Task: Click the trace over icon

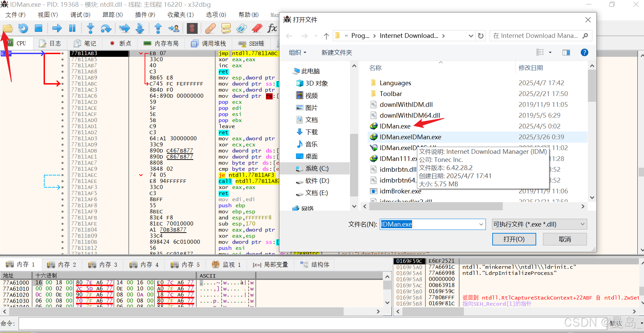Action: tap(140, 28)
